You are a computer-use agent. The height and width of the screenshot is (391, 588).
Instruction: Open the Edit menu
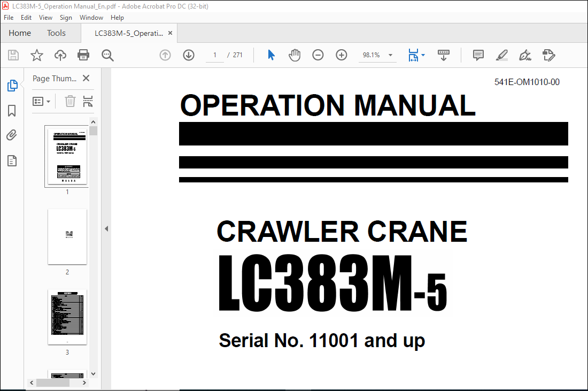(x=26, y=18)
